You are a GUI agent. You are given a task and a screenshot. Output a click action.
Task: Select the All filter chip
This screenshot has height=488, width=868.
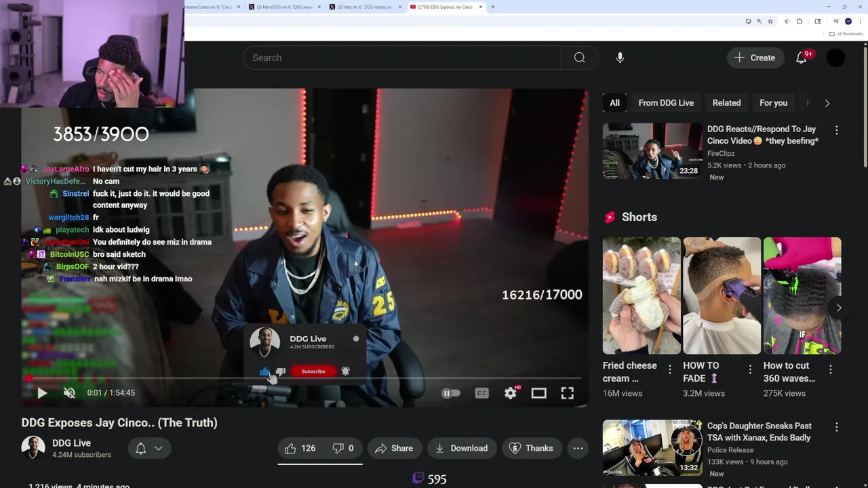pyautogui.click(x=614, y=103)
